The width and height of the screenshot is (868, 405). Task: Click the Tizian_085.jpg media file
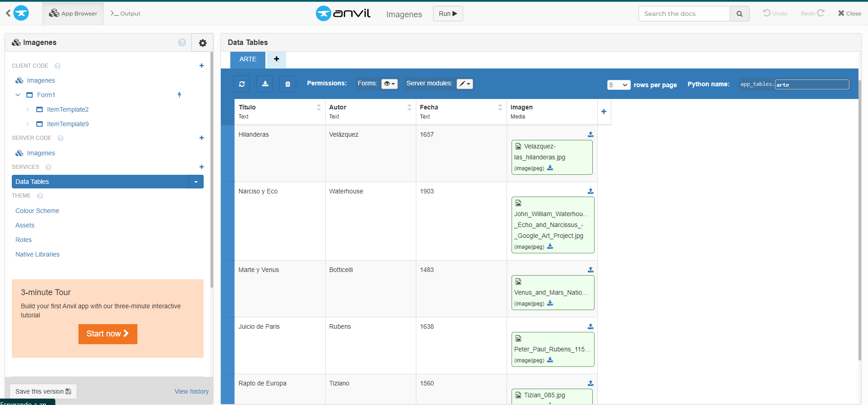(x=544, y=395)
